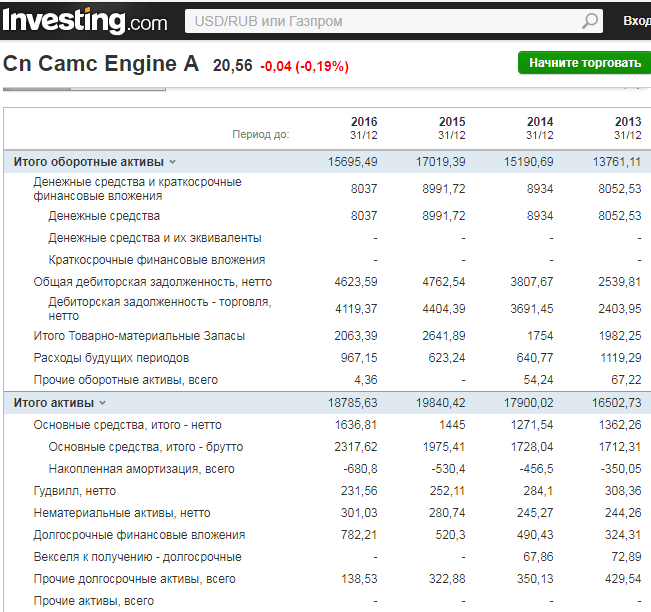The image size is (651, 612).
Task: Select the 2015 31/12 column header
Action: [452, 128]
